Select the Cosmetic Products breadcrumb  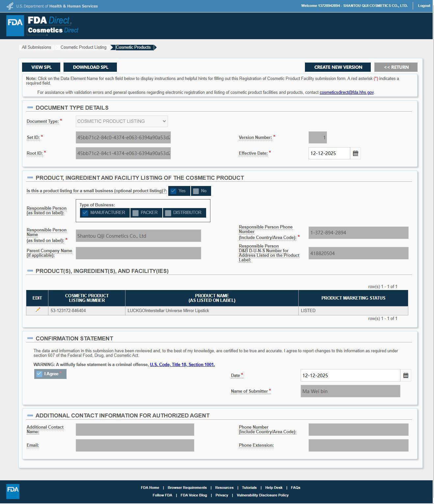pyautogui.click(x=133, y=47)
